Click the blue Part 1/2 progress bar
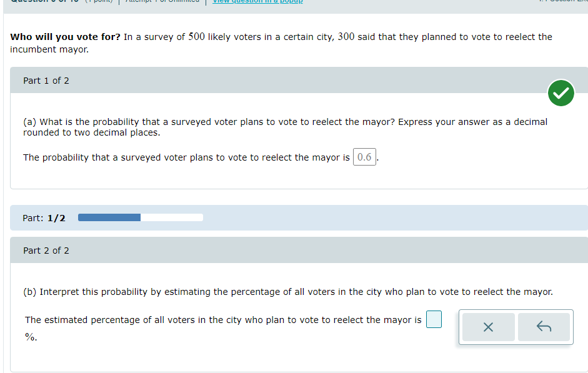This screenshot has height=373, width=588. (x=109, y=217)
